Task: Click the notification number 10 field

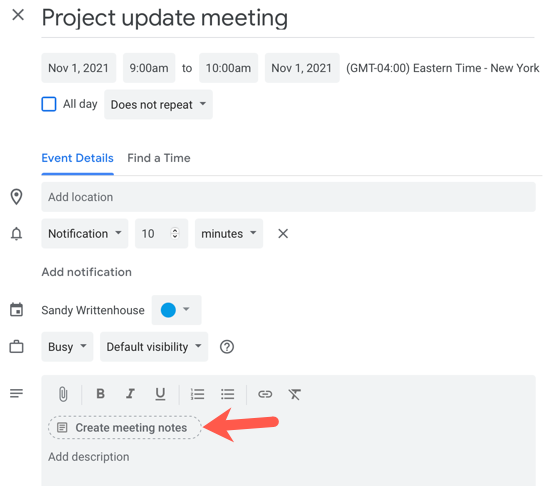Action: coord(161,234)
